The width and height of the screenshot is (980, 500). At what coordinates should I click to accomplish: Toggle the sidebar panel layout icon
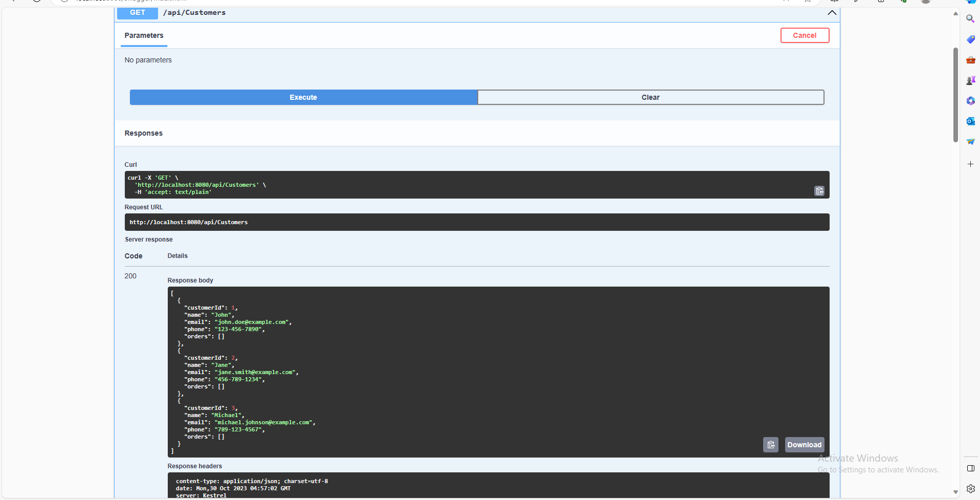tap(970, 468)
